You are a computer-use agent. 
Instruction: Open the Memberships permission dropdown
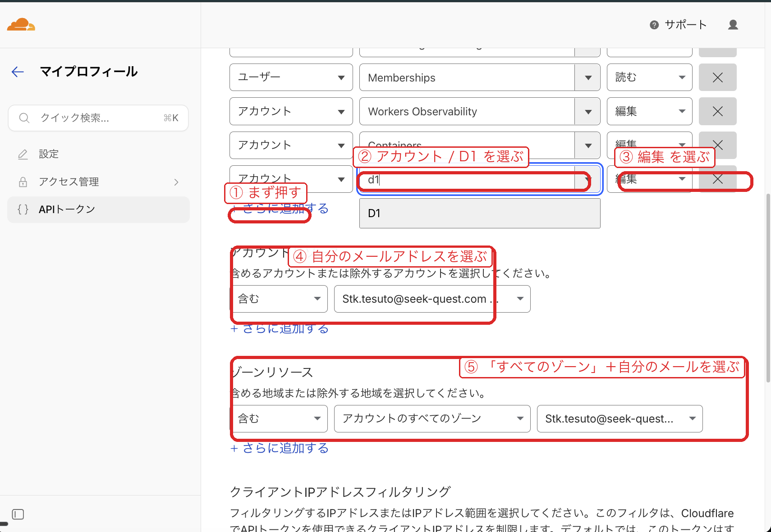coord(479,77)
